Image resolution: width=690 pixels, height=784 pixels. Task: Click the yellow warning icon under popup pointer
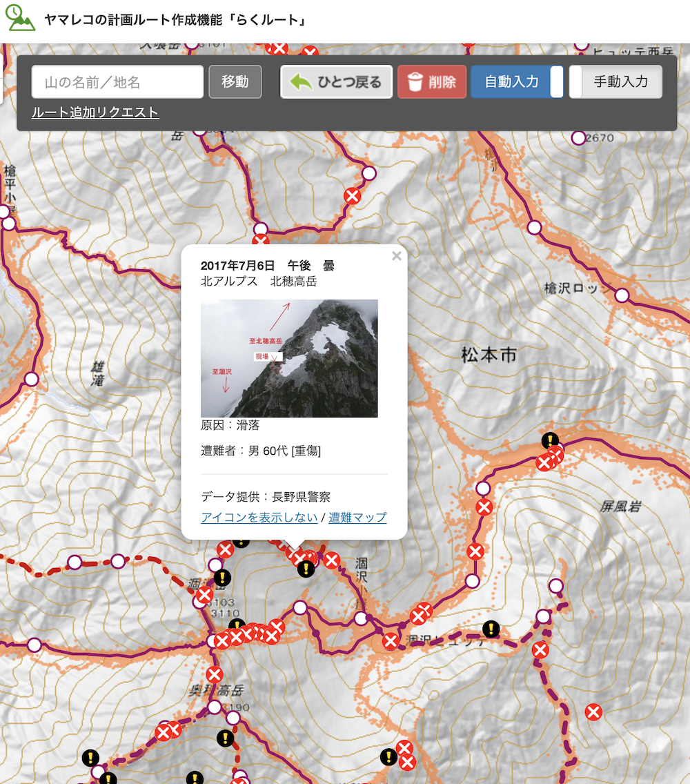pyautogui.click(x=306, y=569)
